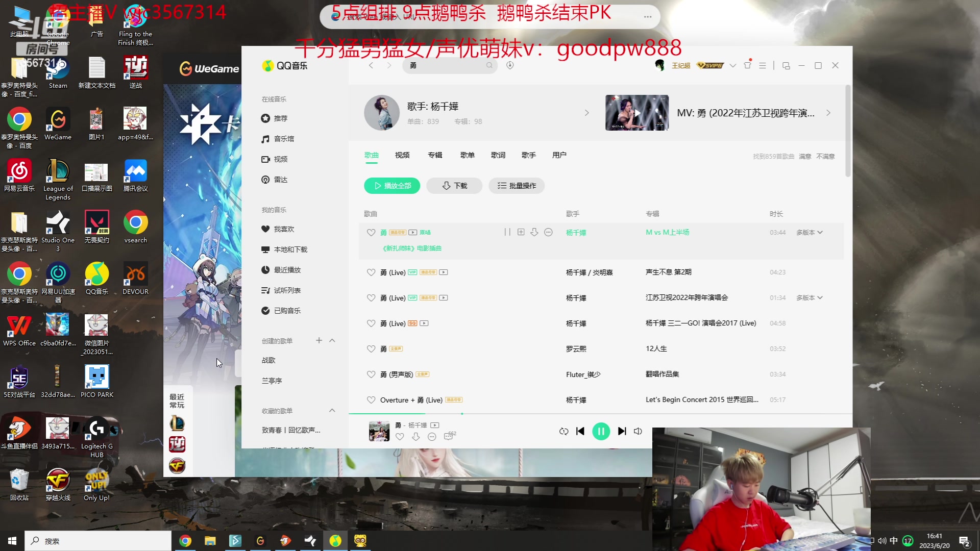The image size is (980, 551).
Task: Download the now-playing song from player bar
Action: 415,436
